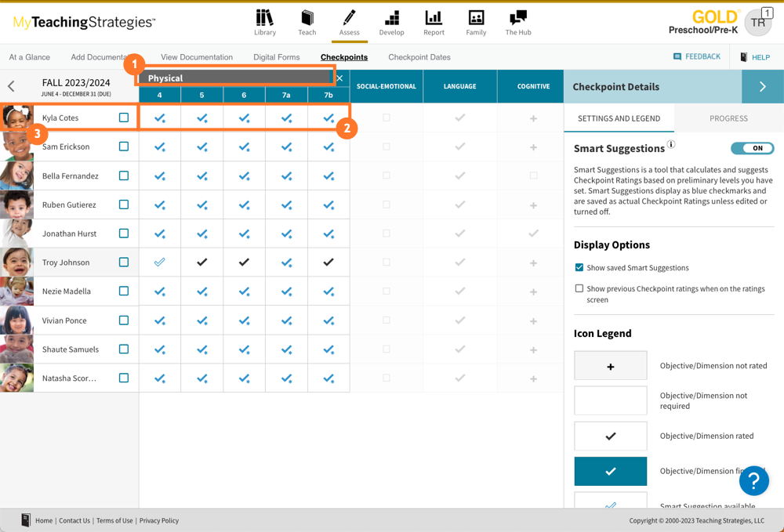Click the Feedback link
Image resolution: width=784 pixels, height=532 pixels.
click(x=697, y=56)
